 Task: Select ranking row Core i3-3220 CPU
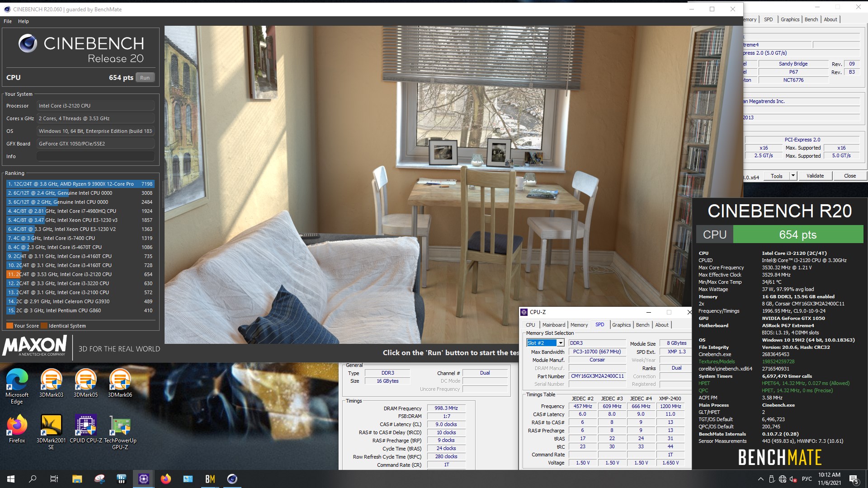pyautogui.click(x=80, y=283)
